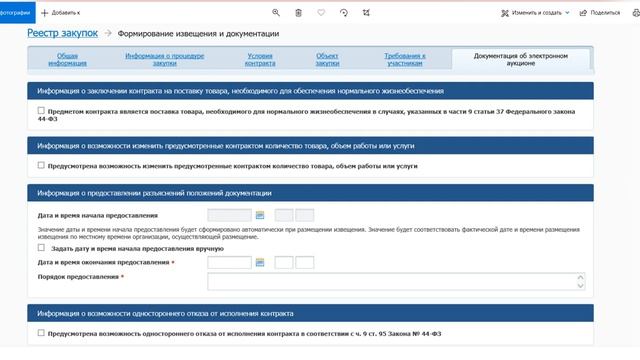Viewport: 640px width, 360px height.
Task: Click up arrow in Порядок предоставления scrollbar
Action: click(580, 278)
